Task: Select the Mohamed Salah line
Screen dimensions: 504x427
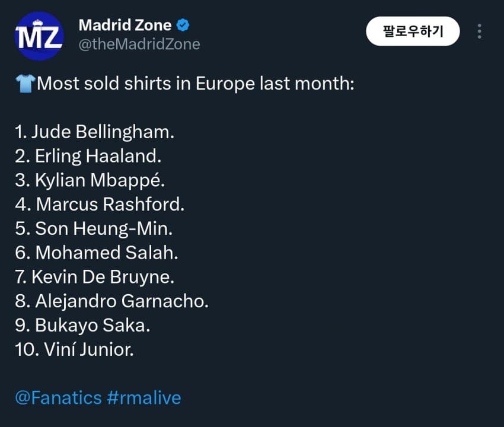Action: (x=97, y=253)
